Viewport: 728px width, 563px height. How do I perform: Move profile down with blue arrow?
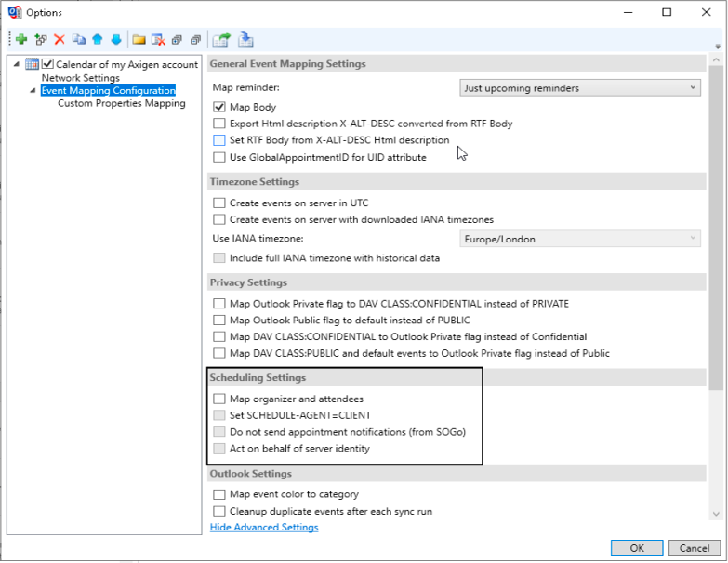116,39
